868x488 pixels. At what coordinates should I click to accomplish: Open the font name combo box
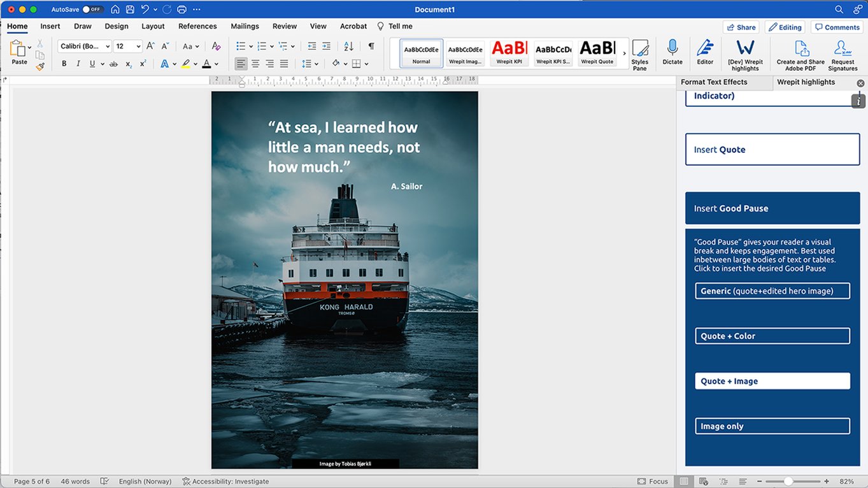click(x=85, y=47)
